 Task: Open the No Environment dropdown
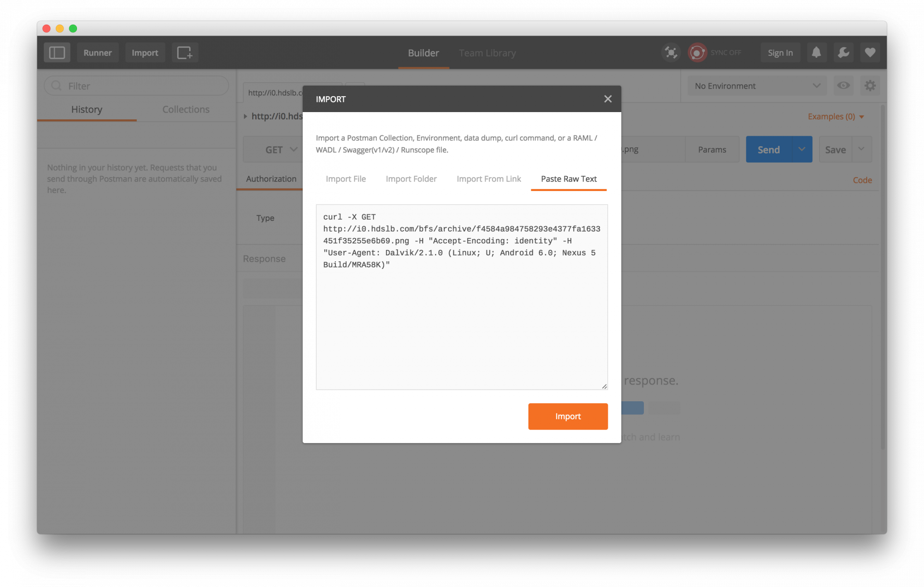click(757, 86)
